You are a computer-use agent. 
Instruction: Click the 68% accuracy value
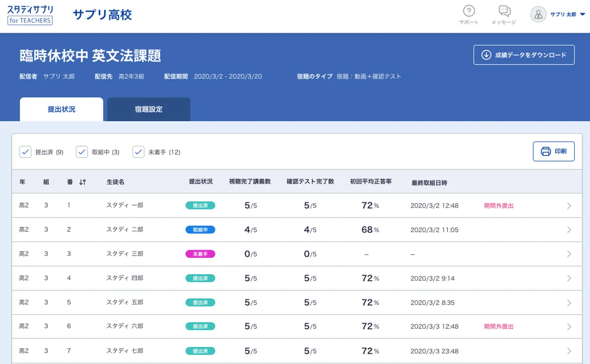(370, 230)
